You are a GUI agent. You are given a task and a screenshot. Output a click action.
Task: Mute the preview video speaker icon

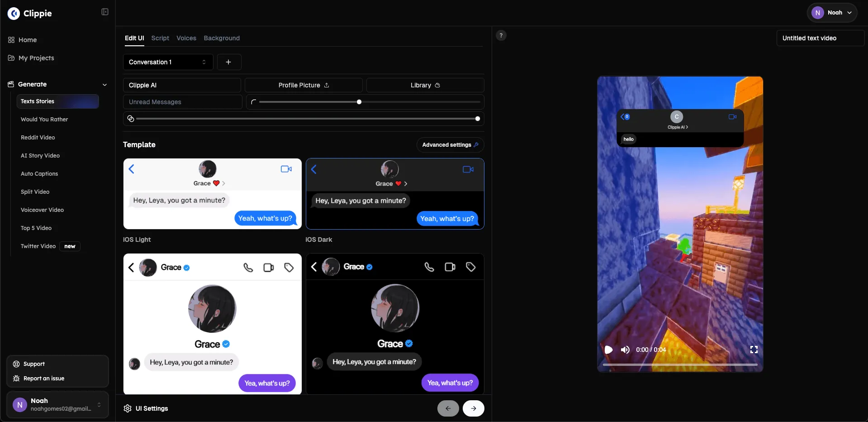click(x=625, y=350)
